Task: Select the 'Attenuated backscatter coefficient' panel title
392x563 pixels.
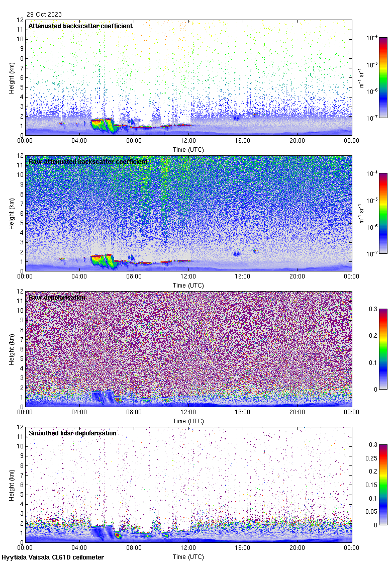Action: pos(80,26)
